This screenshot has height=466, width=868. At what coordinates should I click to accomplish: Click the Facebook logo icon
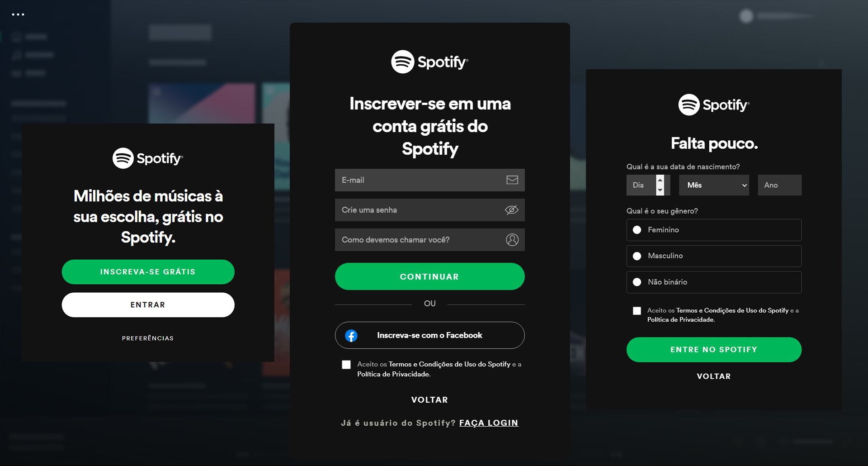351,336
